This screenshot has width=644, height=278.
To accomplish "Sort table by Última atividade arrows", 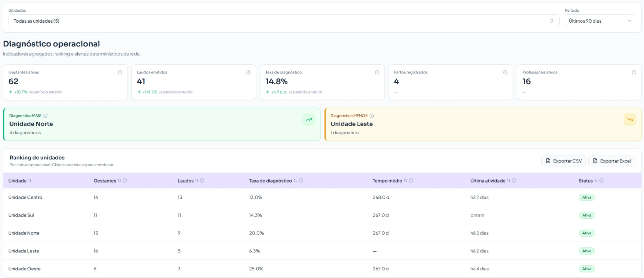I will (508, 181).
